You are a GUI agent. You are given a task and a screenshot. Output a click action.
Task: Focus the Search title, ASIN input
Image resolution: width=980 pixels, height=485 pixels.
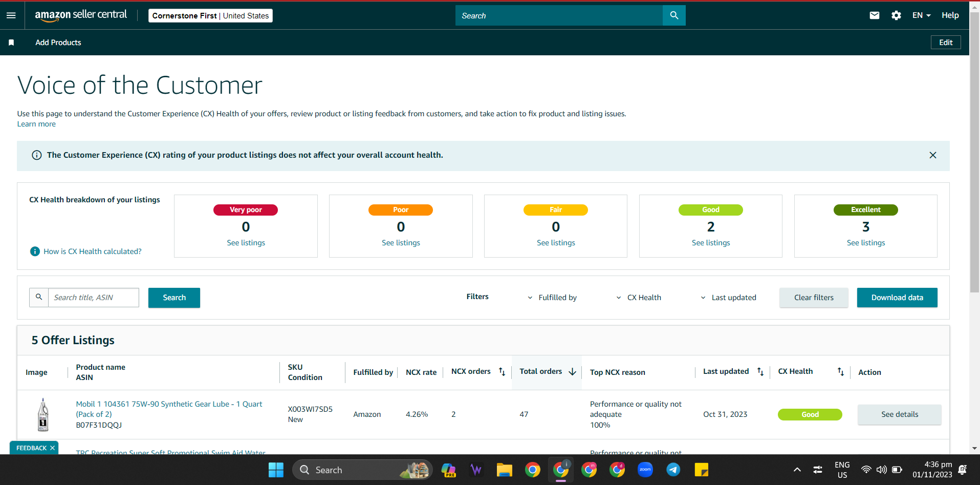(94, 298)
